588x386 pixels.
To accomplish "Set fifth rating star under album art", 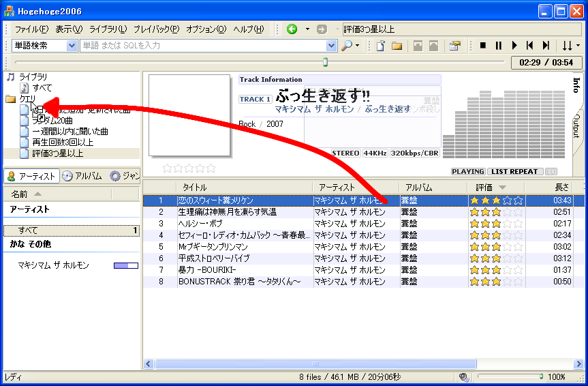I will 211,168.
